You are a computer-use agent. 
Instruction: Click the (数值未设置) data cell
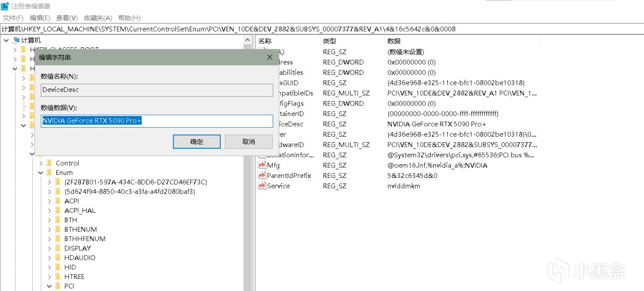click(406, 52)
